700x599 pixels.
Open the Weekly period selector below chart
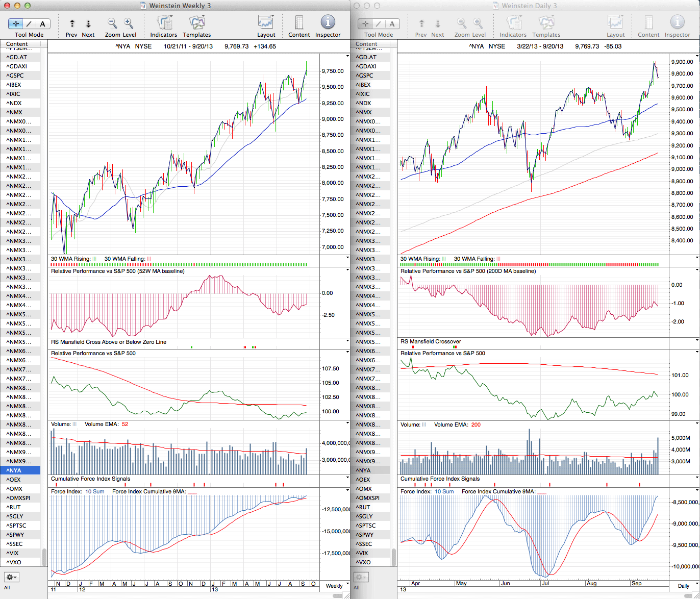click(x=334, y=586)
